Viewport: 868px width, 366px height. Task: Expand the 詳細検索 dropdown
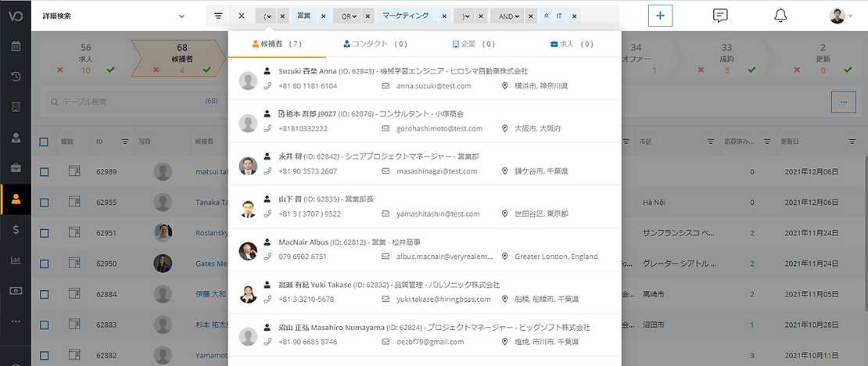[181, 16]
